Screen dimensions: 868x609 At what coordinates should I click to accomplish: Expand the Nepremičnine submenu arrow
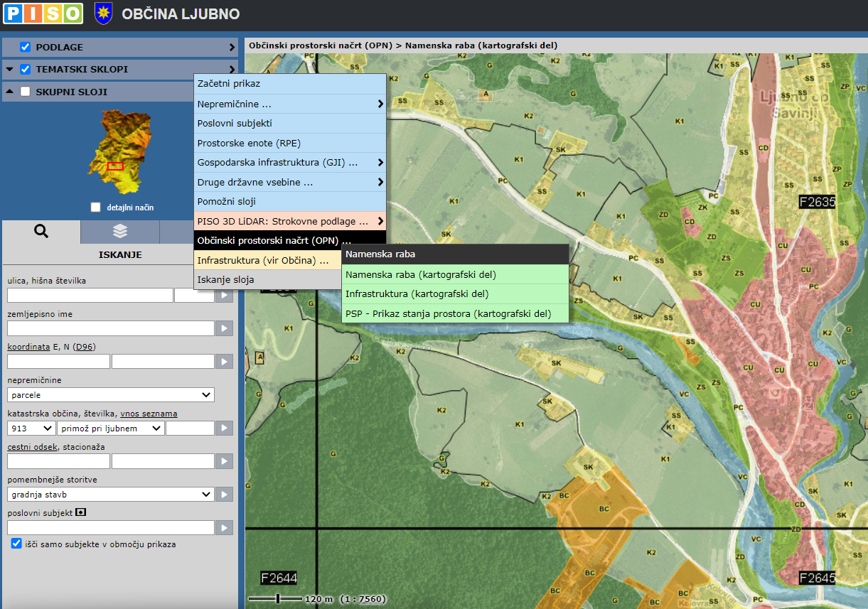[380, 104]
